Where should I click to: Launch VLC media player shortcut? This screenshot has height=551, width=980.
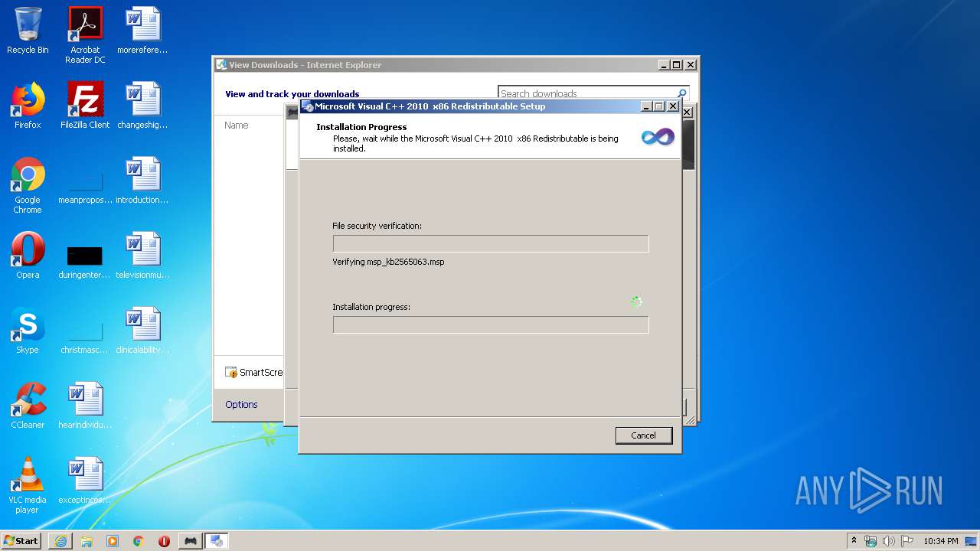tap(28, 485)
